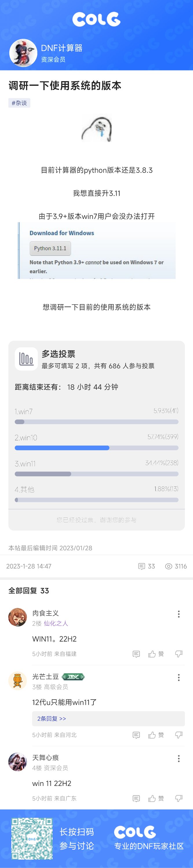Click the Python 3.11.1 download image
193x868 pixels.
pyautogui.click(x=97, y=250)
